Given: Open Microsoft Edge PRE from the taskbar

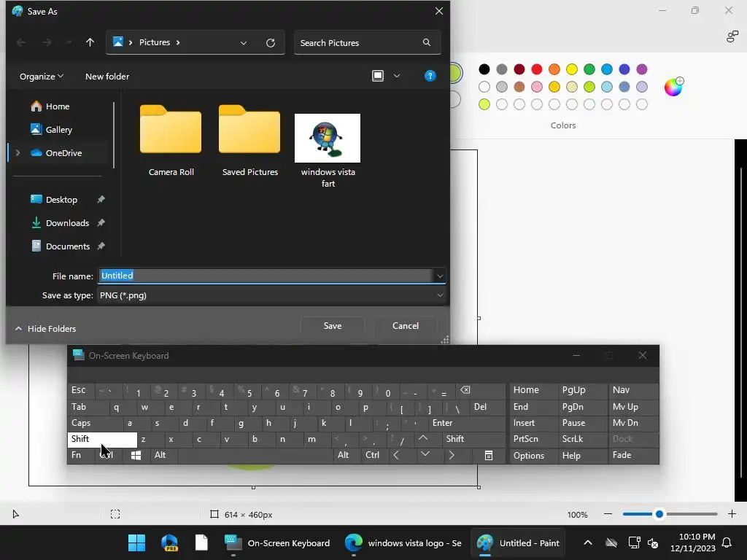Looking at the screenshot, I should click(x=169, y=542).
